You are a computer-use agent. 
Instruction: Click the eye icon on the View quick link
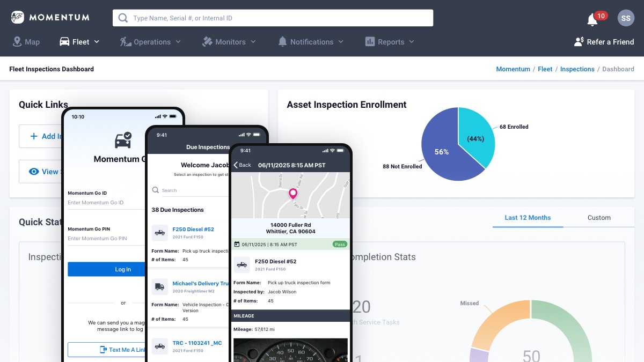(x=35, y=171)
